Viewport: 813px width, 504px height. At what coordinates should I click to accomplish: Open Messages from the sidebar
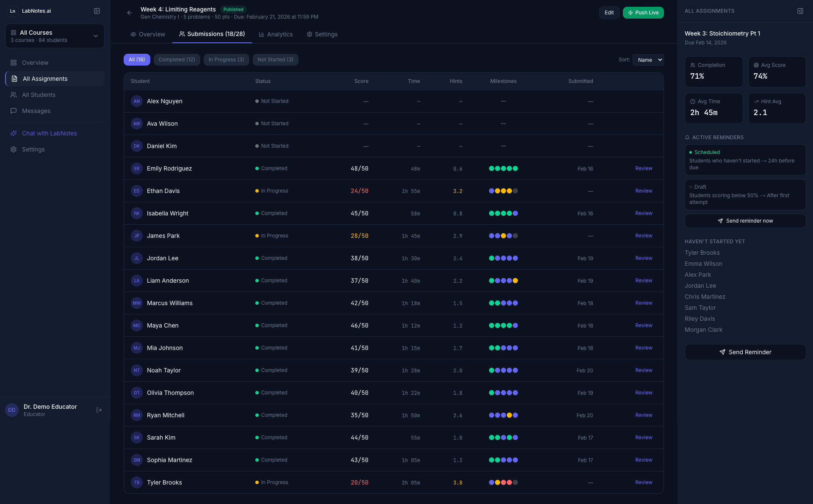click(36, 111)
